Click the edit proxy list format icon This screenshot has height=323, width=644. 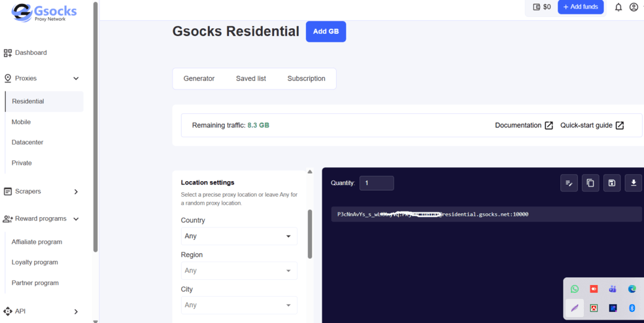click(x=569, y=183)
